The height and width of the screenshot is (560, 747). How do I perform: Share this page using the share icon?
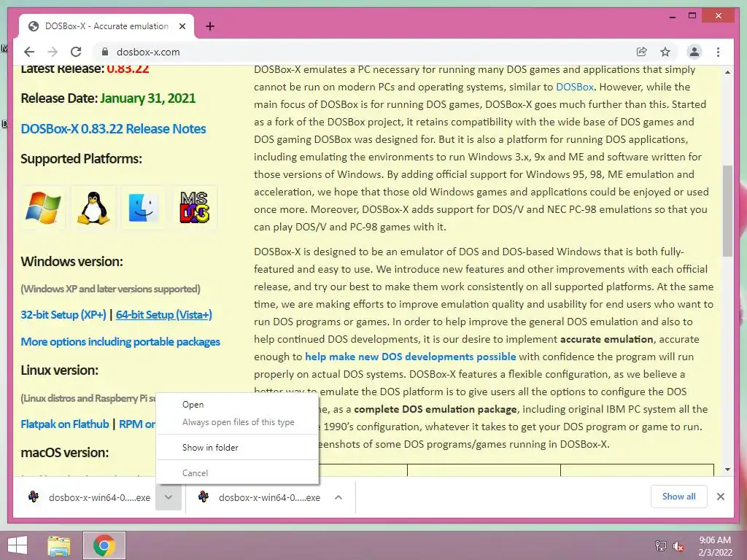click(642, 52)
